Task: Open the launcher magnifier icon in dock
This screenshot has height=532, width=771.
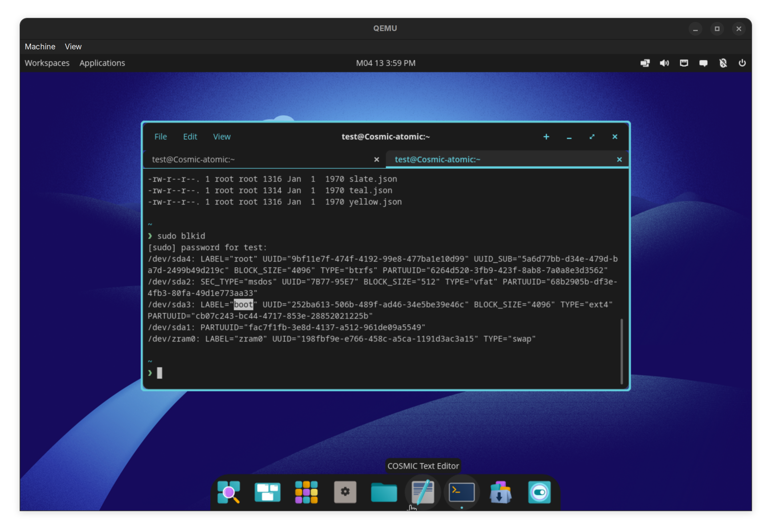Action: pos(229,492)
